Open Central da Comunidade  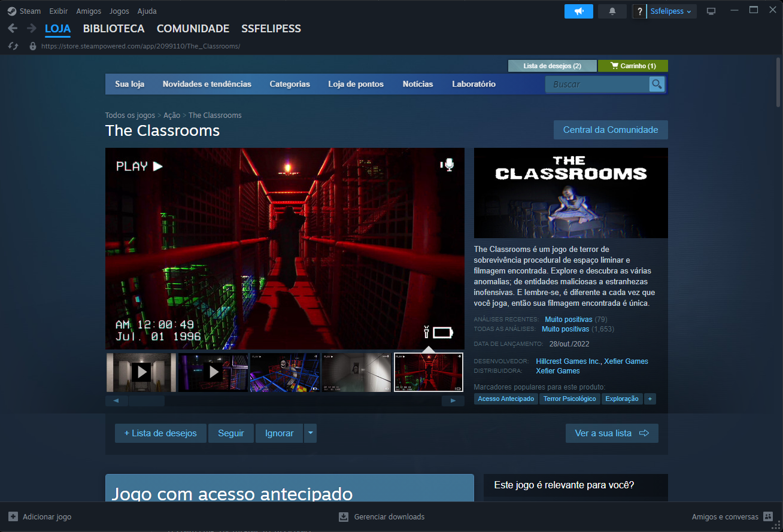(x=611, y=130)
